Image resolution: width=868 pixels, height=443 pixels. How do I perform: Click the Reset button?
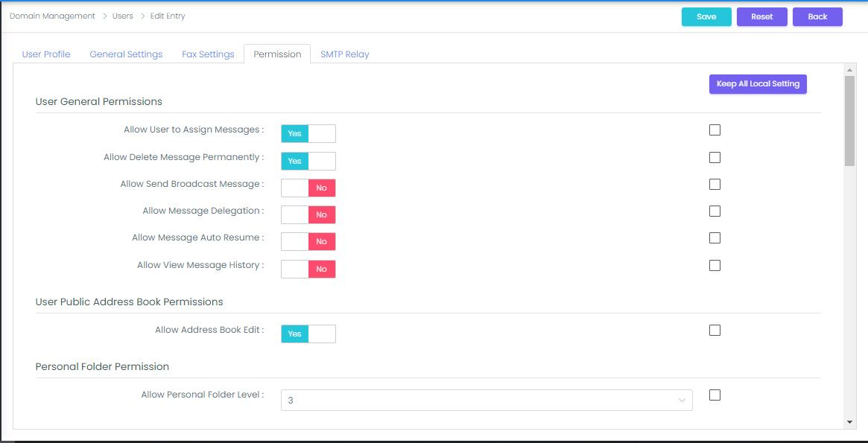[761, 16]
